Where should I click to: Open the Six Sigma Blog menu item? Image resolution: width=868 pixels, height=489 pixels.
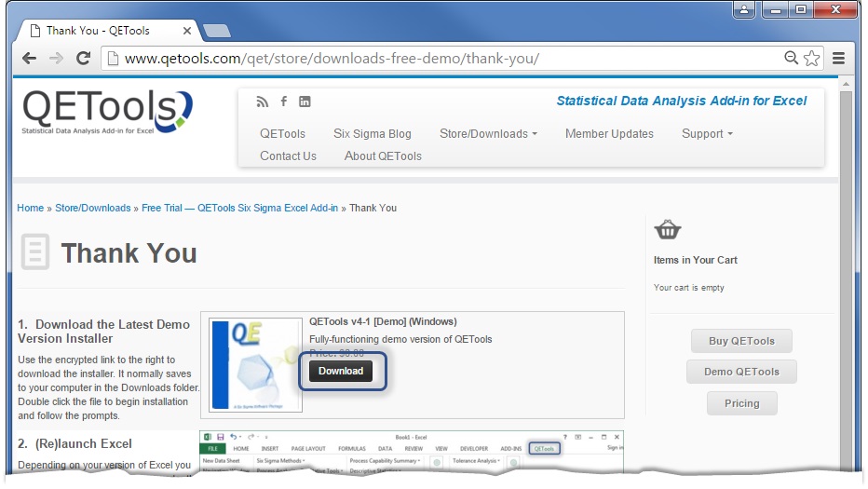372,134
